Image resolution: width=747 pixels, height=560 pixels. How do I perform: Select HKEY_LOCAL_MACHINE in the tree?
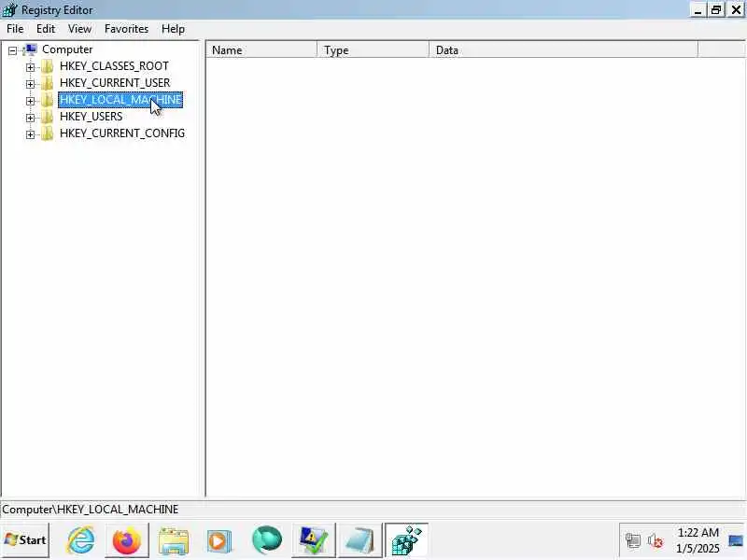[120, 100]
